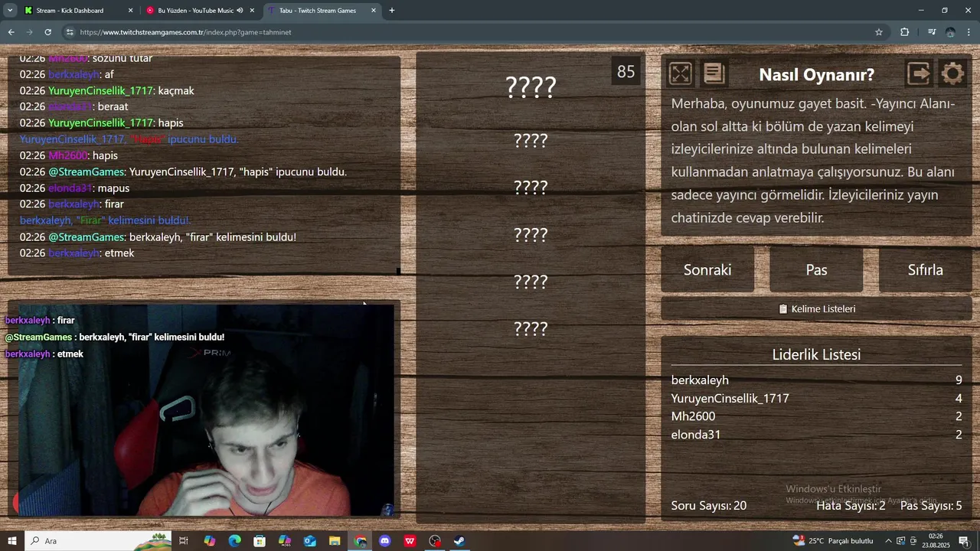
Task: Open the Windows notification center
Action: coord(964,541)
